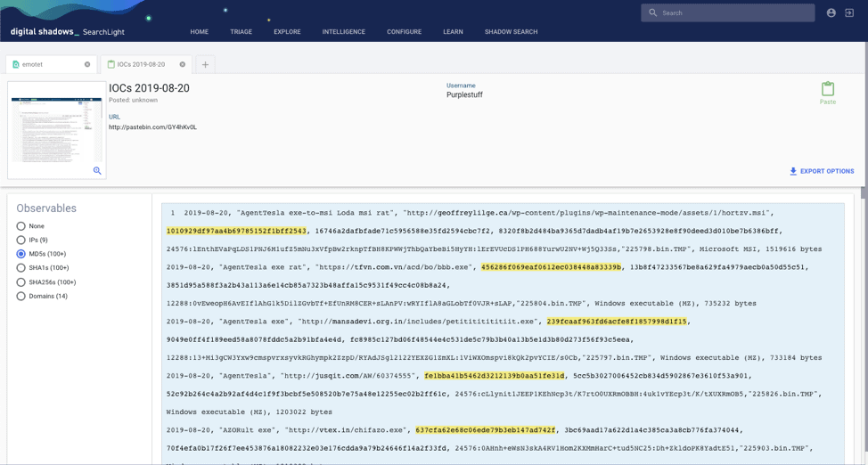The width and height of the screenshot is (868, 465).
Task: Click highlighted MD5 239fcaaf963fd6ac...
Action: [x=617, y=321]
